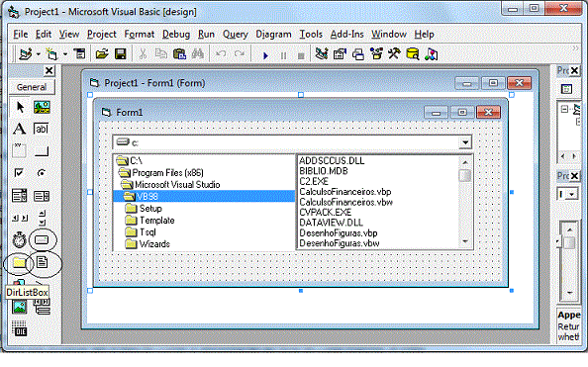This screenshot has width=588, height=367.
Task: Open the Debug menu
Action: [176, 34]
